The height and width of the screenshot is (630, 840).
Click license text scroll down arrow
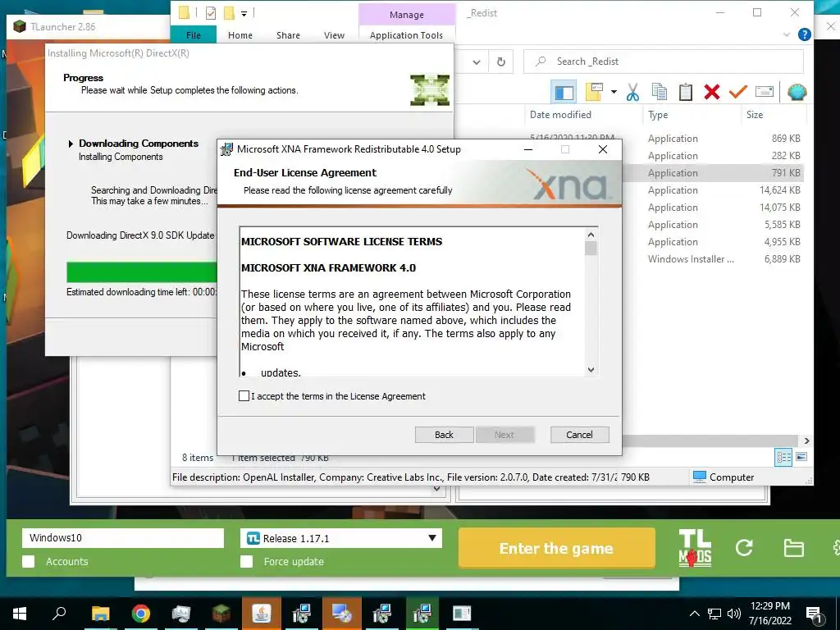[x=591, y=369]
